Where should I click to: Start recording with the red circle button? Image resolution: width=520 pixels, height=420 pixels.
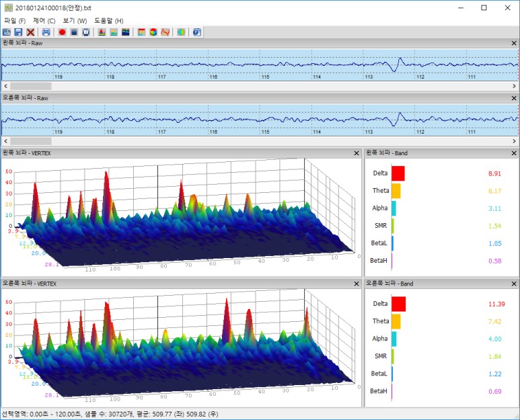(x=62, y=32)
